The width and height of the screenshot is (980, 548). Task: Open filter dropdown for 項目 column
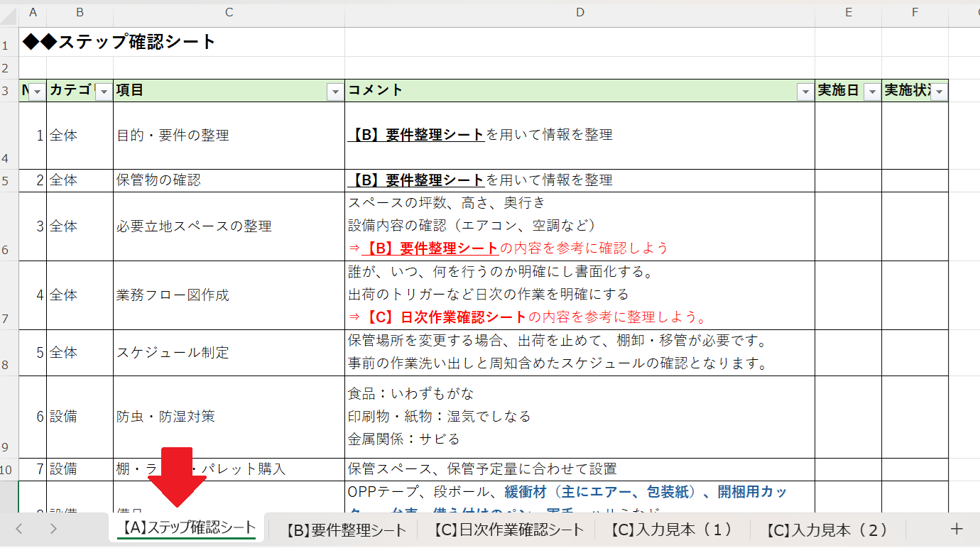click(335, 92)
